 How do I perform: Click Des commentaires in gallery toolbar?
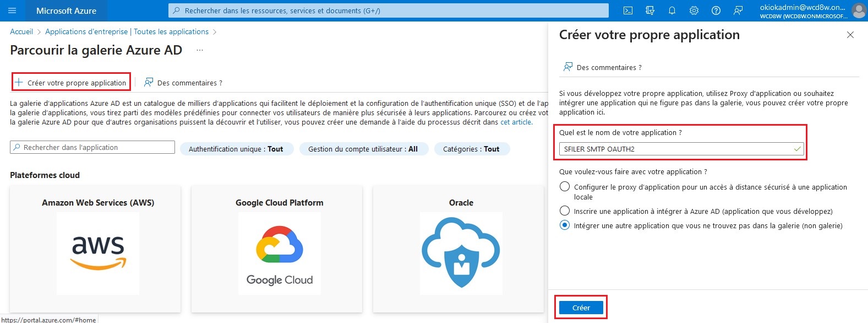[183, 83]
